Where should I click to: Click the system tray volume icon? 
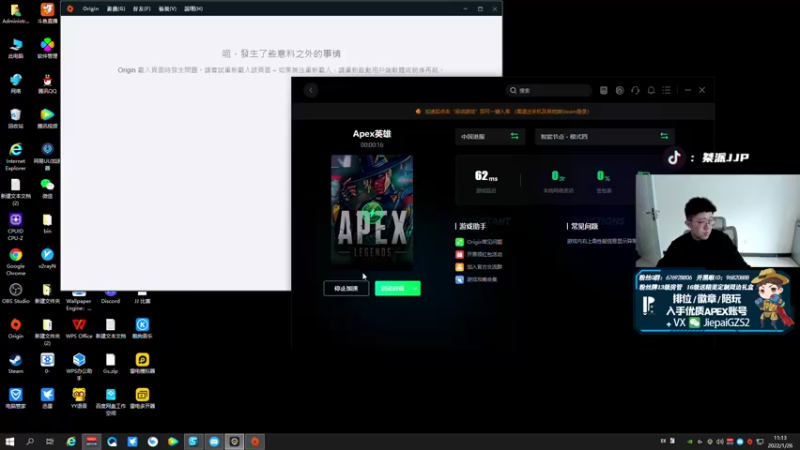(719, 442)
